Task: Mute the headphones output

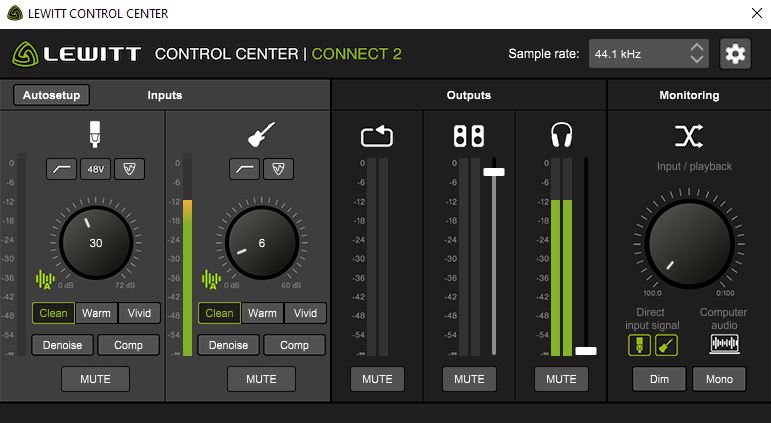Action: [561, 379]
